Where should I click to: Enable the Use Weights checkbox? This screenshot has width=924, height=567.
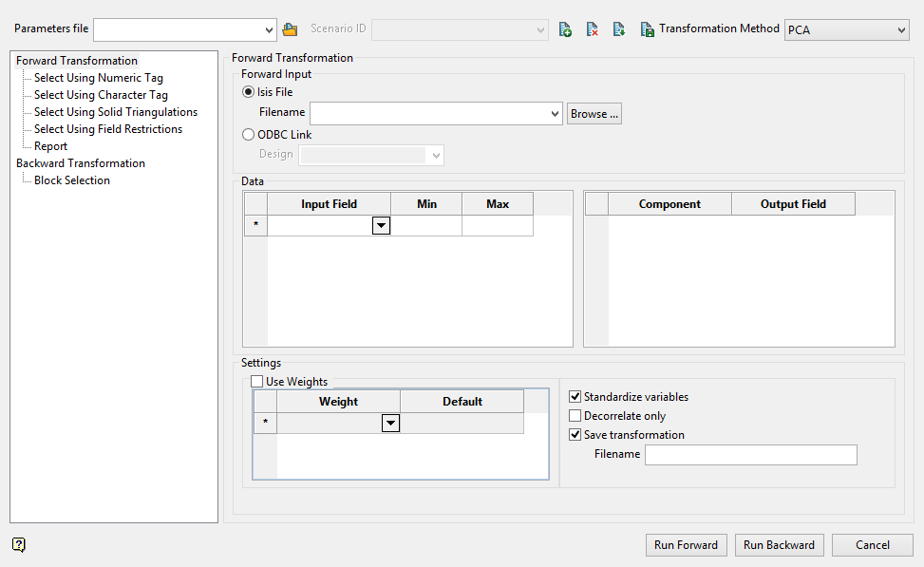point(256,382)
